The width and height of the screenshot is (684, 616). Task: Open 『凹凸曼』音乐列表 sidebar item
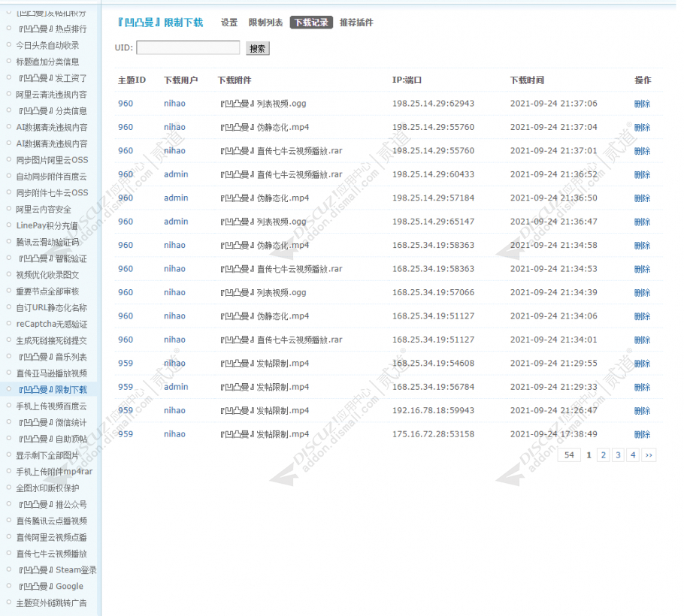51,357
